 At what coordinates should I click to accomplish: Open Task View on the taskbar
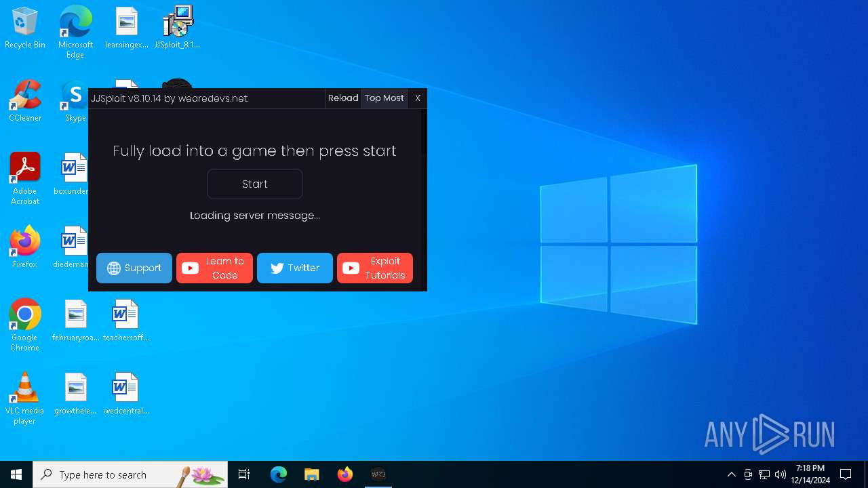(244, 474)
